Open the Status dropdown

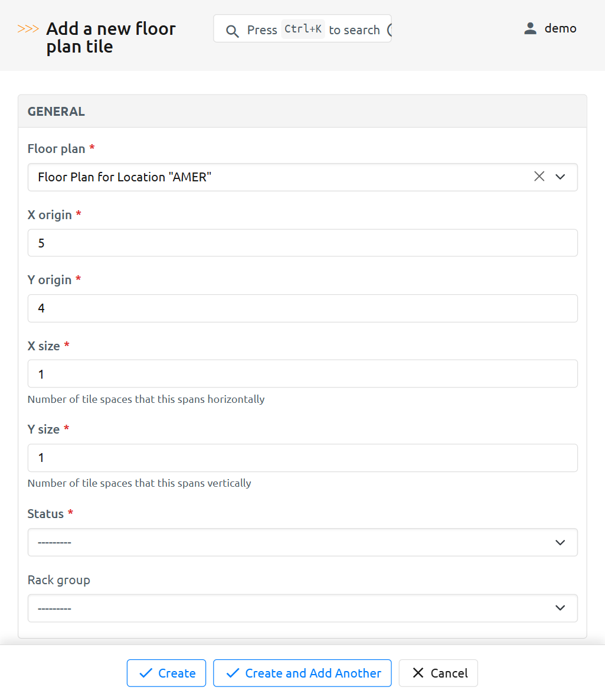(x=302, y=542)
